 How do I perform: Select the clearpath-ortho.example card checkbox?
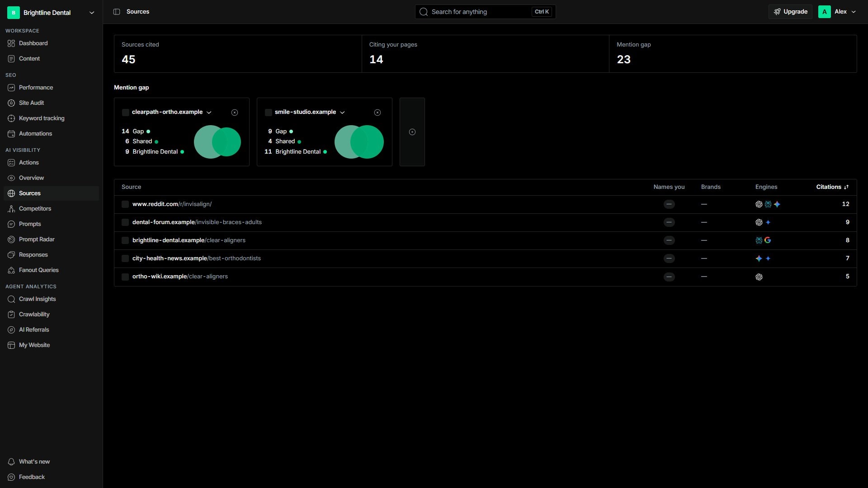[x=126, y=113]
